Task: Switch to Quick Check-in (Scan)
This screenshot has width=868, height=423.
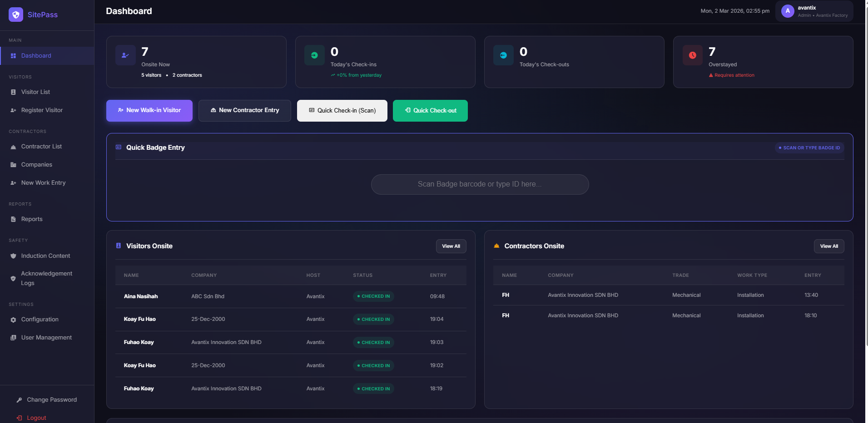Action: [342, 110]
